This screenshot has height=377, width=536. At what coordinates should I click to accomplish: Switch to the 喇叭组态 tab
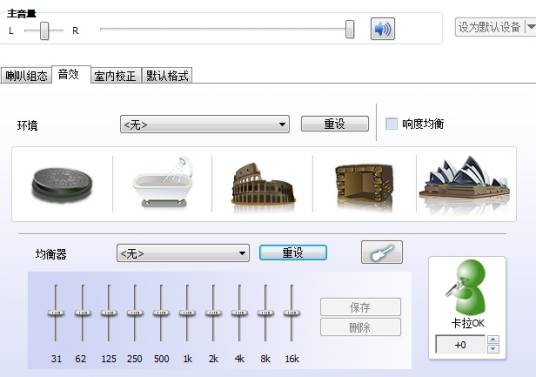[x=26, y=76]
